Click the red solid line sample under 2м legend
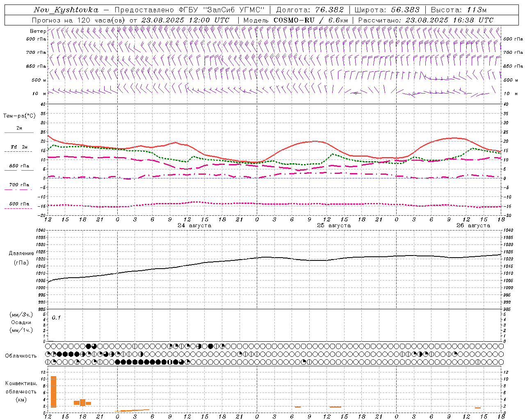Screen dimensions: 525x420 click(x=19, y=132)
